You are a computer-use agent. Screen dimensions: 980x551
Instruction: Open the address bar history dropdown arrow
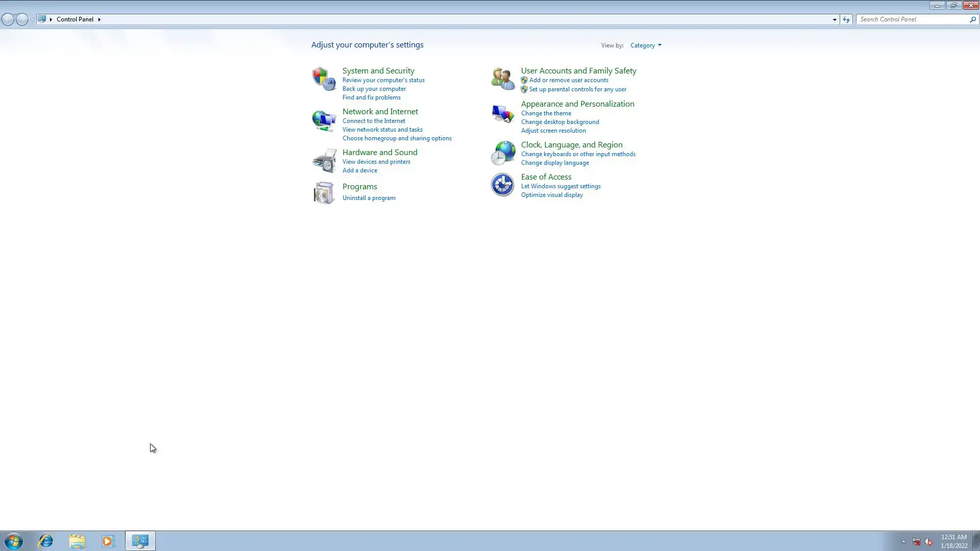pos(835,19)
